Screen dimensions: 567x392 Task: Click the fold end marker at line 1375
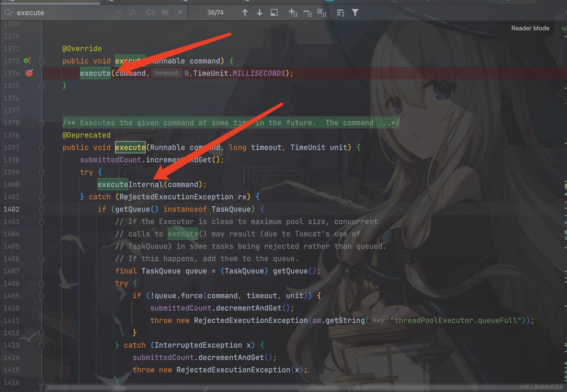tap(42, 85)
